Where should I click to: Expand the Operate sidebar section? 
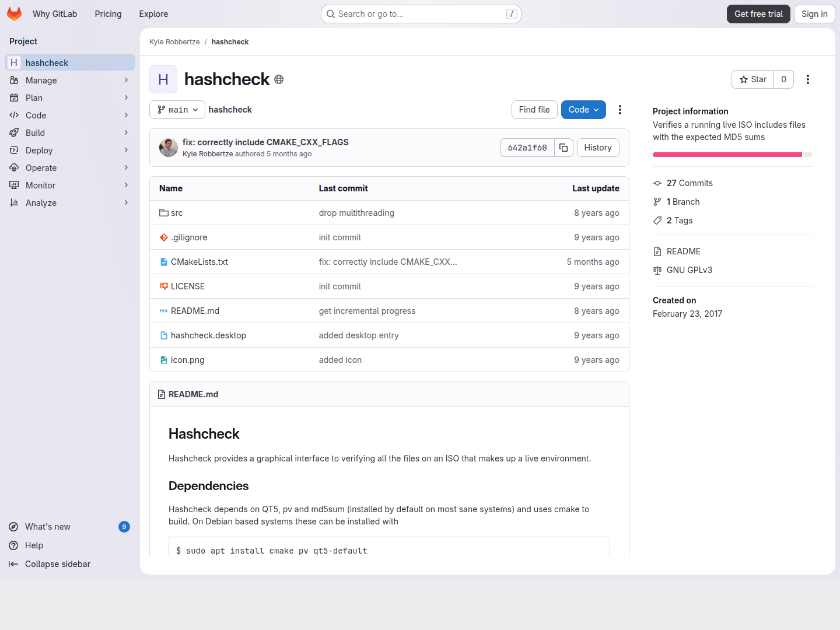pos(70,168)
